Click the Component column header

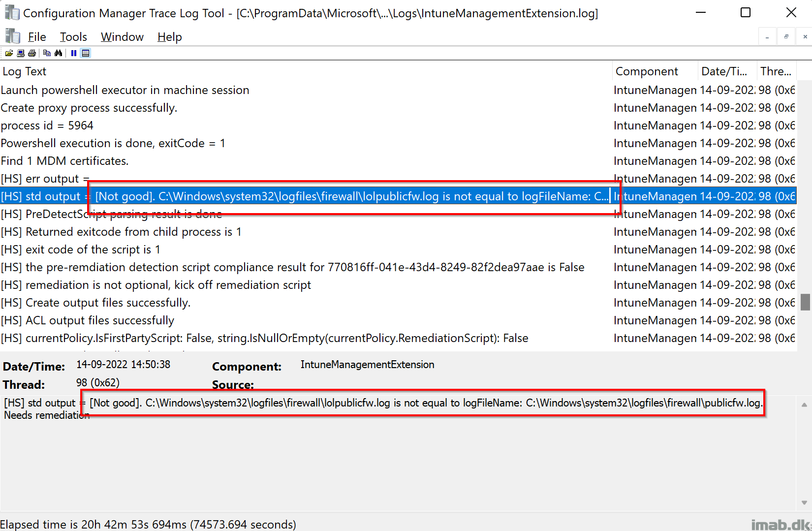[x=655, y=71]
